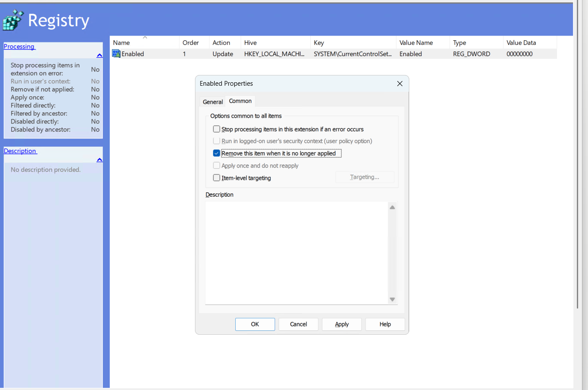Screen dimensions: 588x390
Task: Collapse the Description panel section
Action: coord(99,160)
